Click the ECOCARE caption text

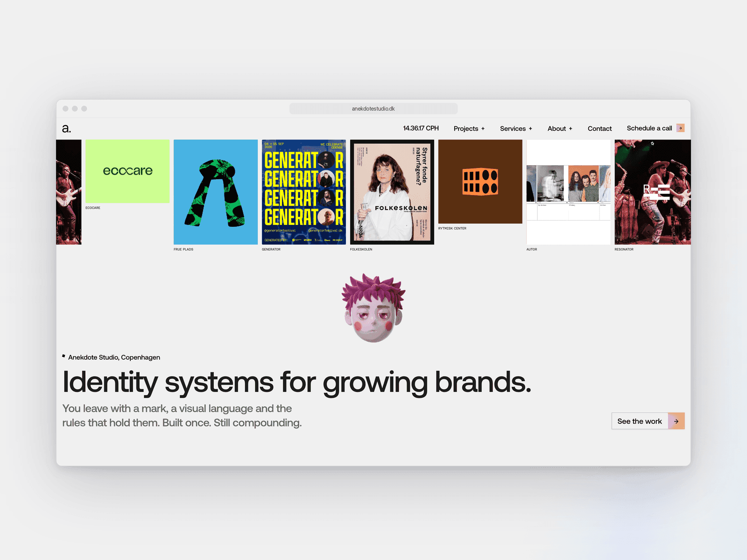pyautogui.click(x=93, y=208)
